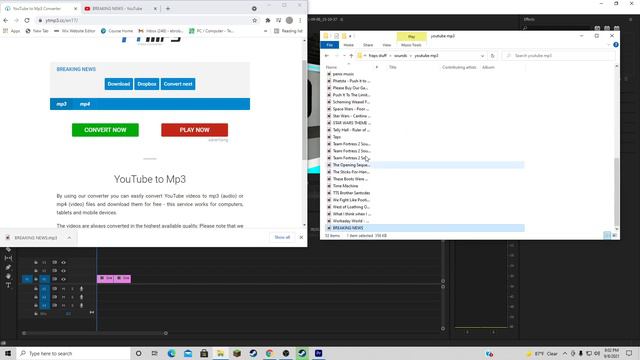The height and width of the screenshot is (360, 640).
Task: Click the Search youtube mp3 box
Action: pyautogui.click(x=558, y=56)
